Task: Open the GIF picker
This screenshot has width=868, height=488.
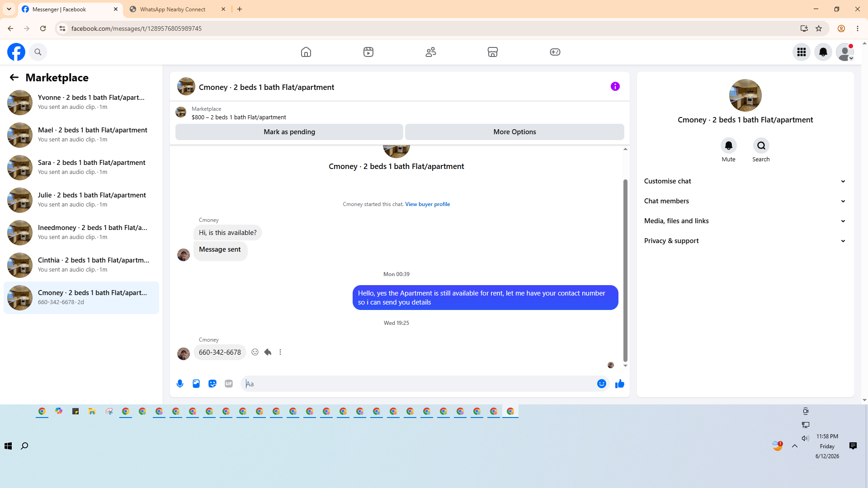Action: point(229,384)
